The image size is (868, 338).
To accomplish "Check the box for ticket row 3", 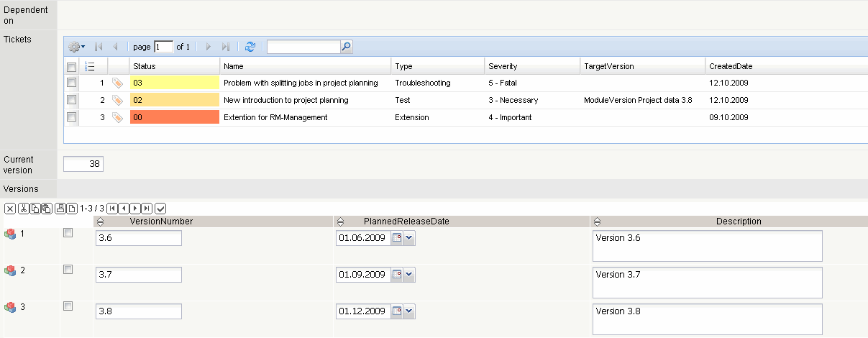I will (71, 117).
